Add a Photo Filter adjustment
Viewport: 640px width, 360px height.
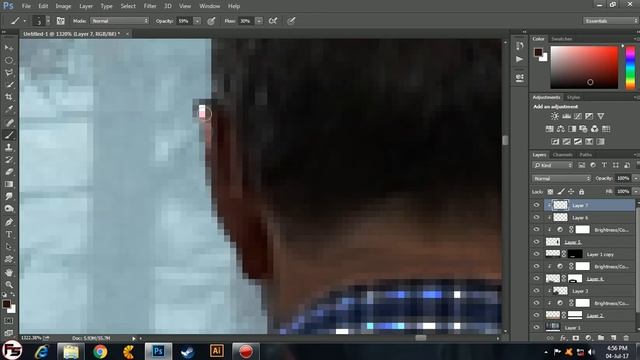coord(583,129)
